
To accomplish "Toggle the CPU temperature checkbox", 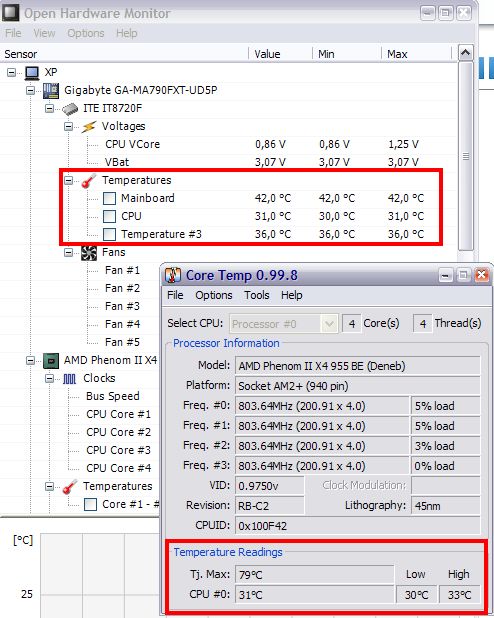I will click(109, 216).
